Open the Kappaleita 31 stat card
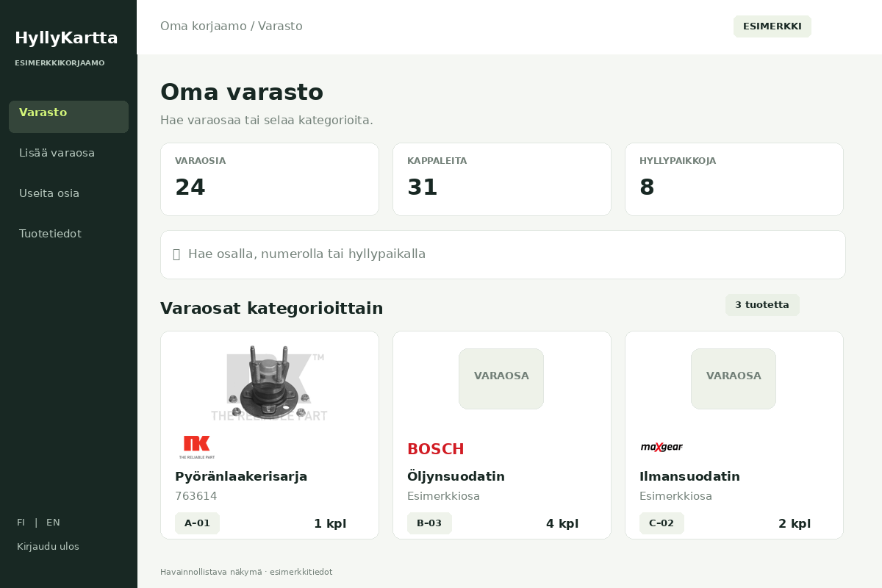Image resolution: width=882 pixels, height=588 pixels. click(502, 179)
